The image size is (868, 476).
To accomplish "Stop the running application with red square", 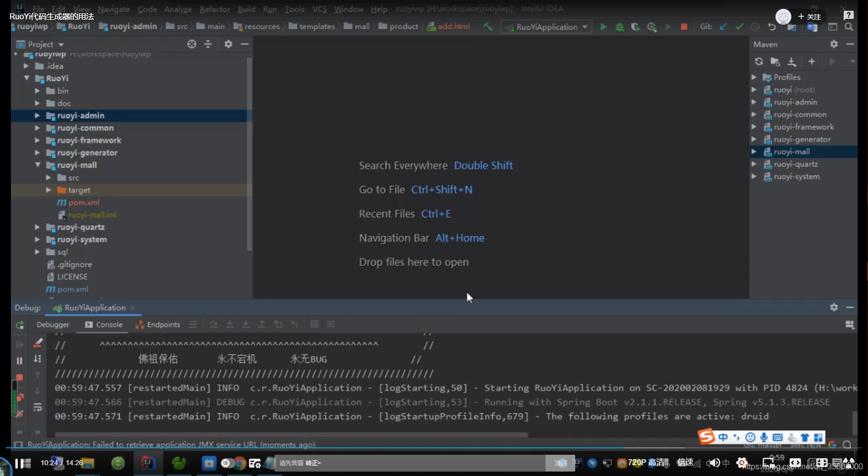I will pos(684,27).
